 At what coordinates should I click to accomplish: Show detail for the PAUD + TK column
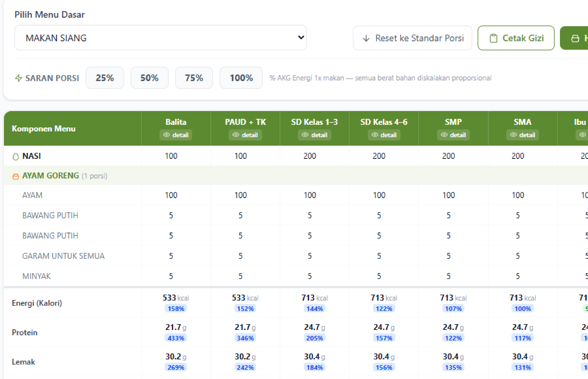coord(245,135)
